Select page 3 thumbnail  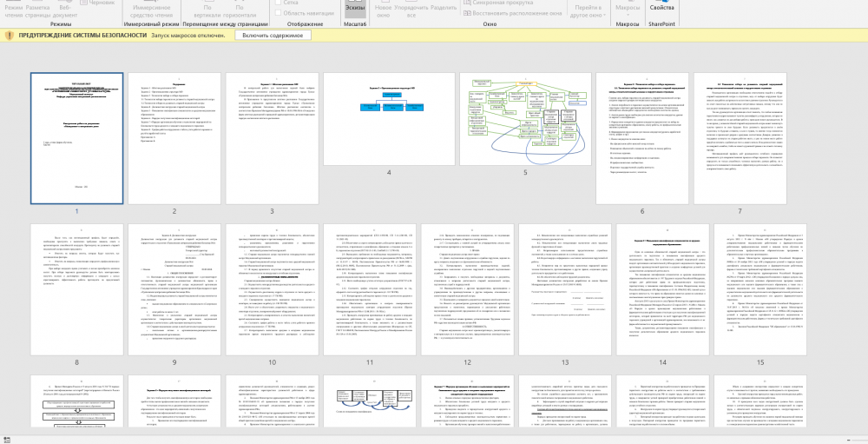pos(273,138)
